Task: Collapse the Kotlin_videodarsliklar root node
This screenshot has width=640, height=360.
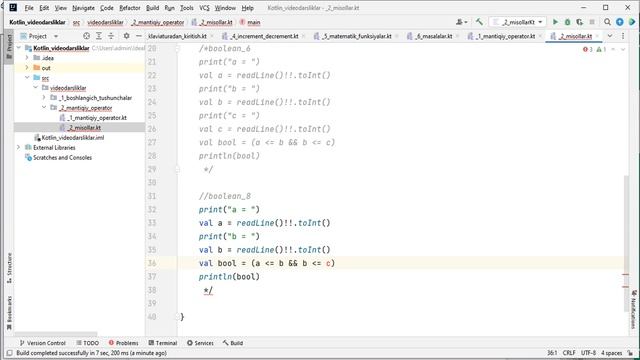Action: 19,48
